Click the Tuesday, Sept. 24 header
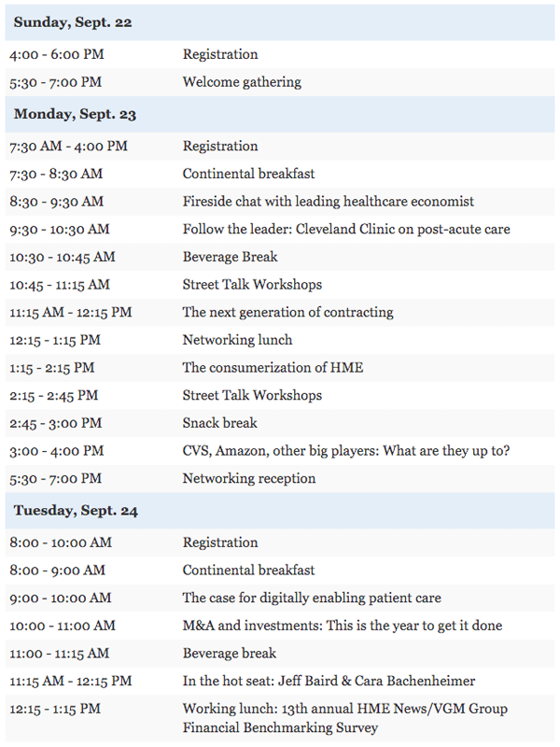Screen dimensions: 560x747 click(x=280, y=511)
